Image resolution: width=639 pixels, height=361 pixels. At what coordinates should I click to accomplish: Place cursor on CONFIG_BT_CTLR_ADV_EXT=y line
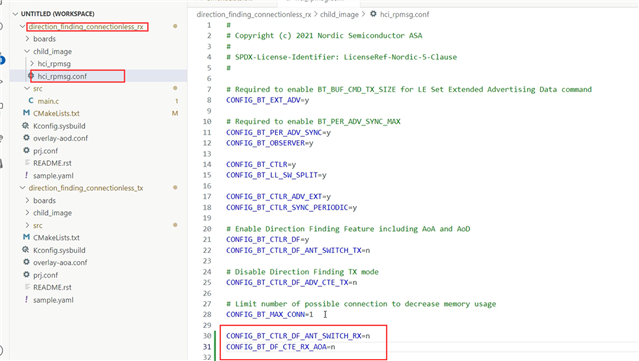278,196
